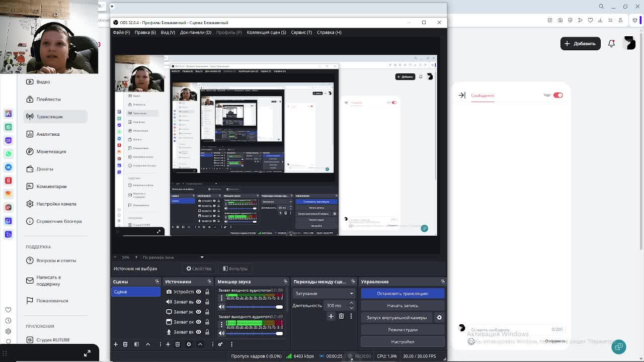The image size is (644, 362).
Task: Move scene up with arrow in Сцены panel
Action: pyautogui.click(x=148, y=344)
